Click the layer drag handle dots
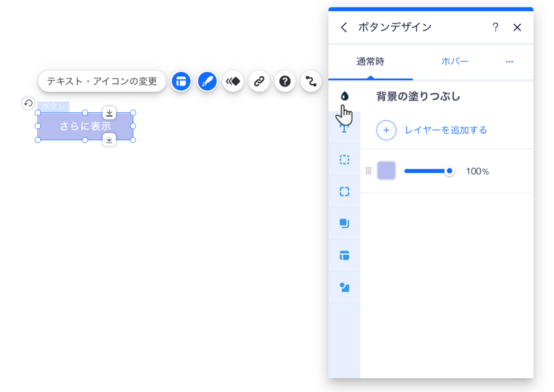This screenshot has height=392, width=554. tap(368, 171)
